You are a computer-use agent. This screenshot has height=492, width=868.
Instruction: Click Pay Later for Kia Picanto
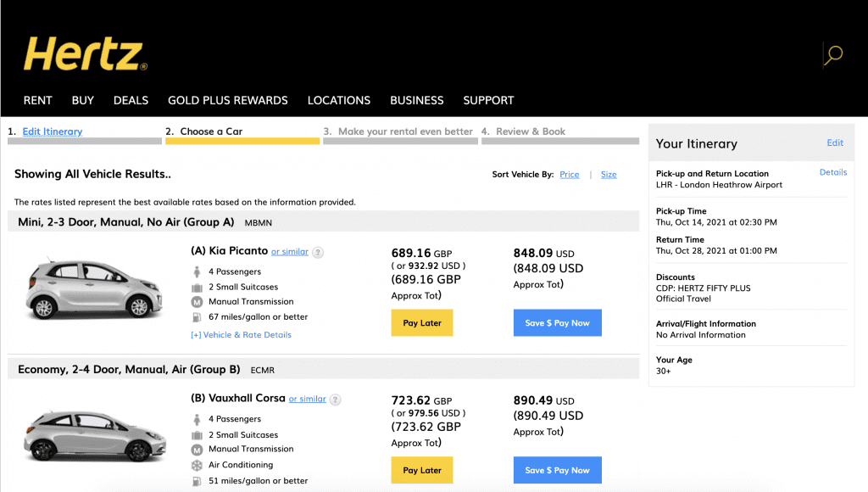pyautogui.click(x=422, y=323)
